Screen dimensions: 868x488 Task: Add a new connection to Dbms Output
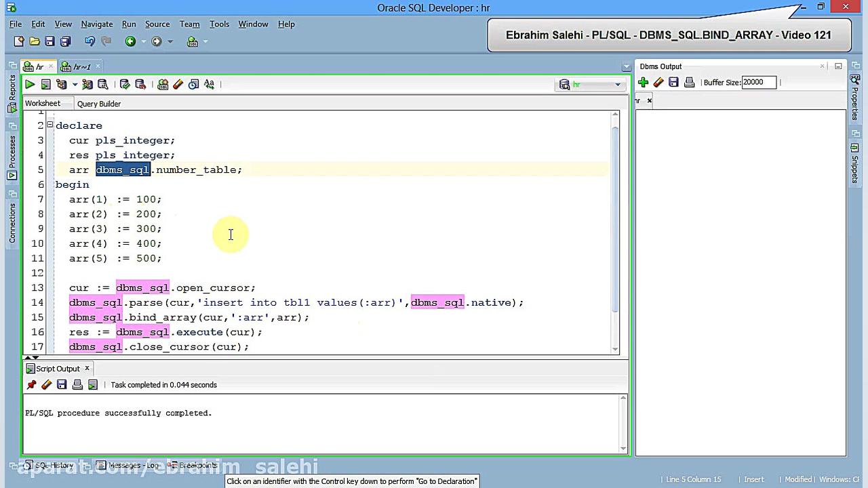[x=642, y=82]
